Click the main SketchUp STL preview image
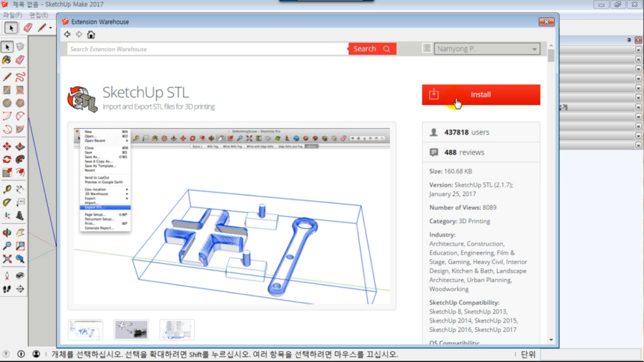This screenshot has width=644, height=362. [232, 216]
